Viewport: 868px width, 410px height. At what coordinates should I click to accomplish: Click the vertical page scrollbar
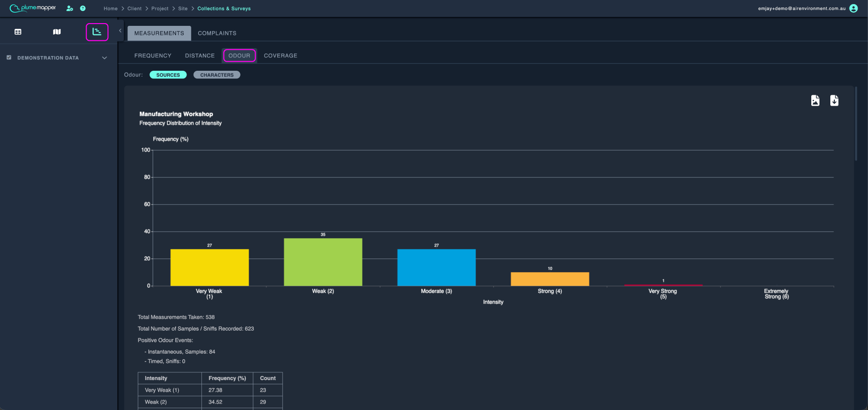pos(856,123)
